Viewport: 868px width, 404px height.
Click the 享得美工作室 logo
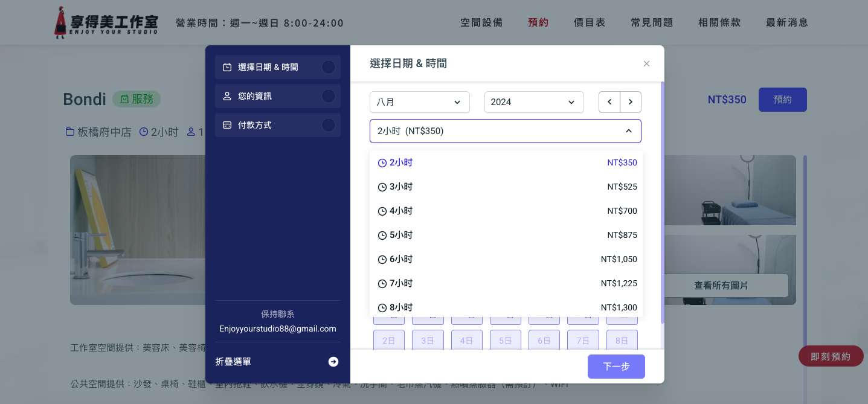106,23
